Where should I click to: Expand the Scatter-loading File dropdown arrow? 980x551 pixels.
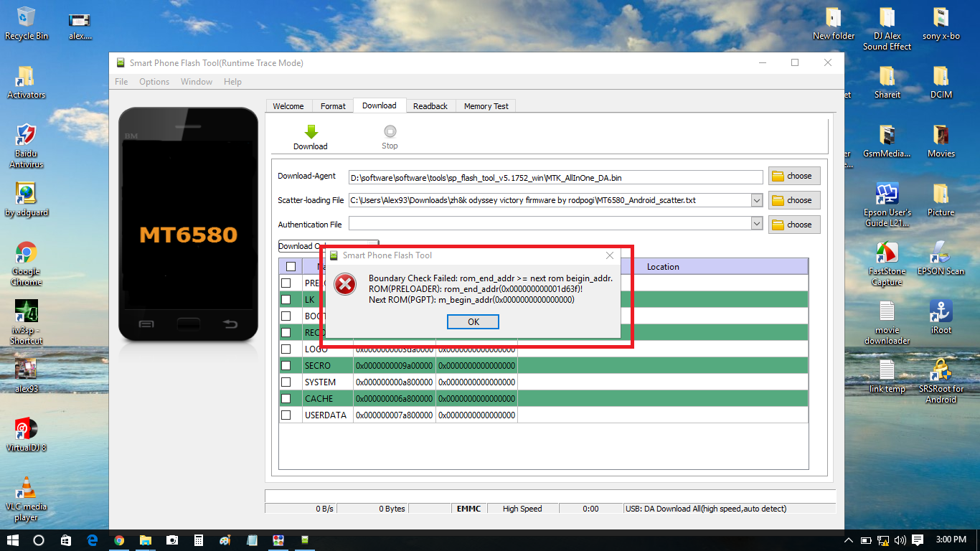tap(756, 200)
